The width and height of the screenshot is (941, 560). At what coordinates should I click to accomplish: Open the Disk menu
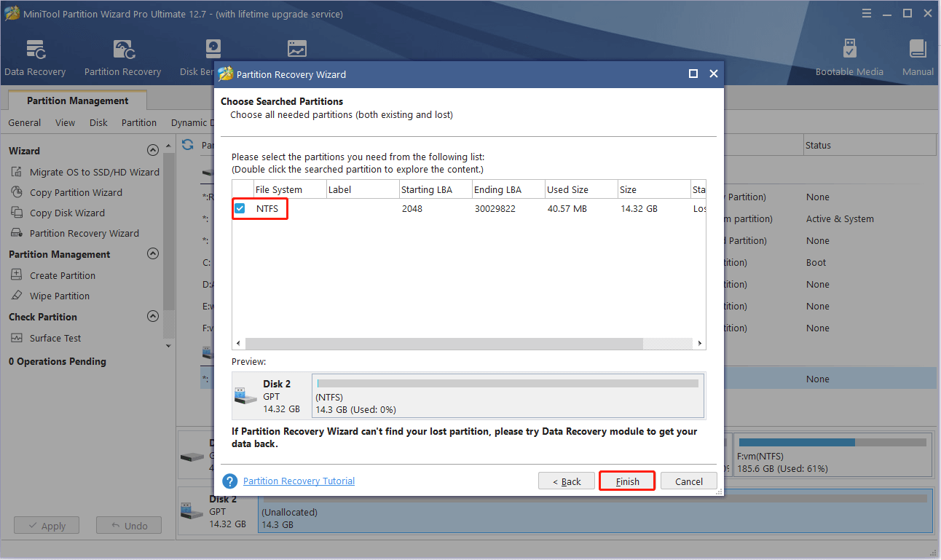pyautogui.click(x=98, y=123)
